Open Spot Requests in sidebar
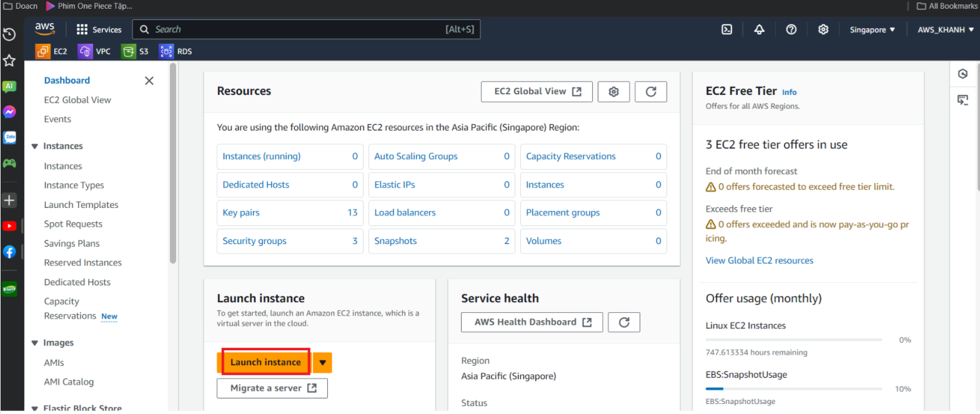This screenshot has height=414, width=980. pos(73,224)
